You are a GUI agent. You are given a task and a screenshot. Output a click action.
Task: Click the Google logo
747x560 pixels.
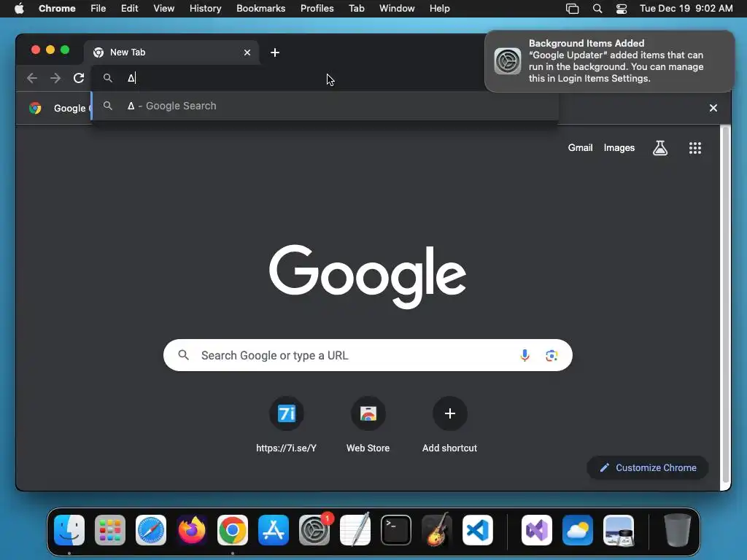pyautogui.click(x=368, y=276)
